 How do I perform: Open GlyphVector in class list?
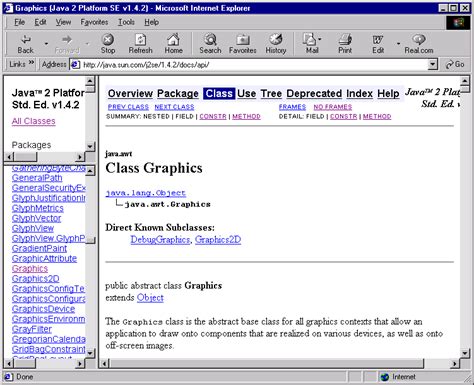click(37, 218)
